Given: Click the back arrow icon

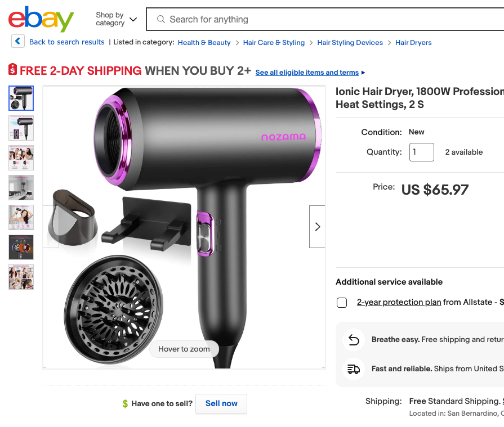Looking at the screenshot, I should point(18,42).
